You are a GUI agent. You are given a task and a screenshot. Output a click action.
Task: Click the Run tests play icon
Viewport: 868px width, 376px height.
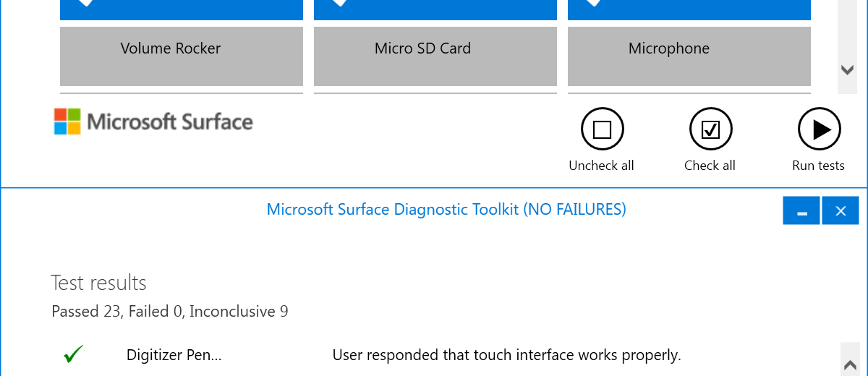(819, 129)
